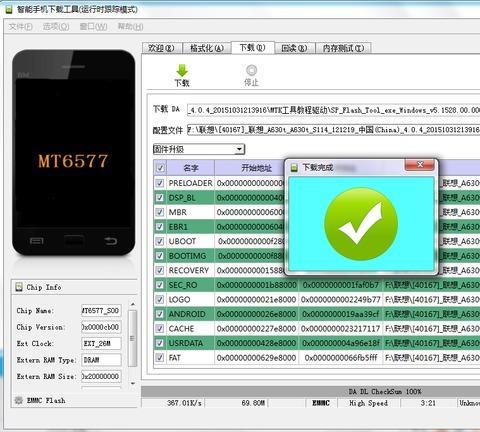Uncheck the USRDATA row checkbox
The width and height of the screenshot is (480, 432).
(x=160, y=343)
